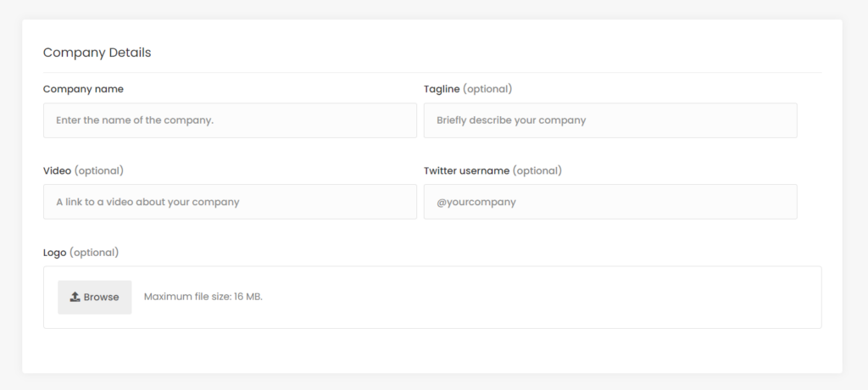Viewport: 868px width, 390px height.
Task: Click "(optional)" beside the Video label
Action: point(99,170)
